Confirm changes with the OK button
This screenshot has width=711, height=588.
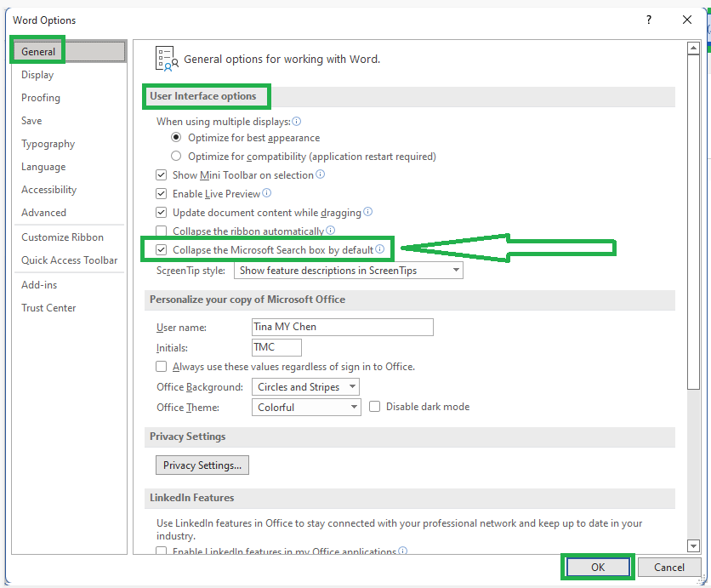tap(597, 567)
